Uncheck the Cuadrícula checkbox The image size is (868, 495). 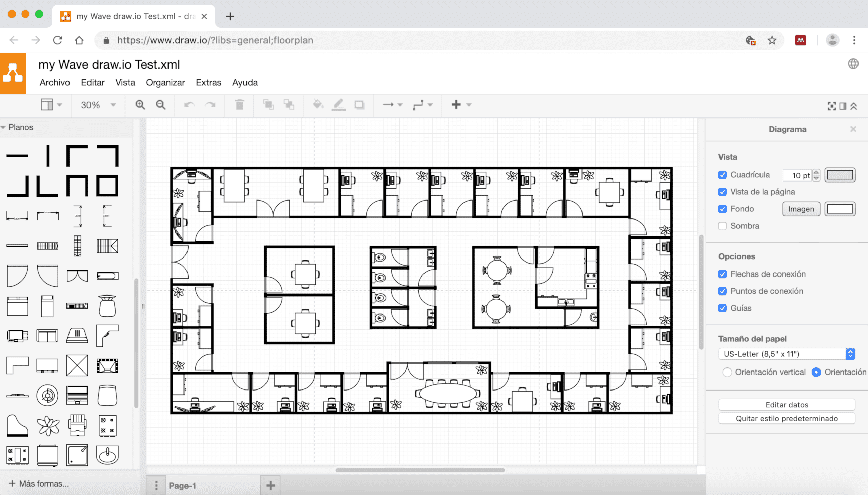723,175
